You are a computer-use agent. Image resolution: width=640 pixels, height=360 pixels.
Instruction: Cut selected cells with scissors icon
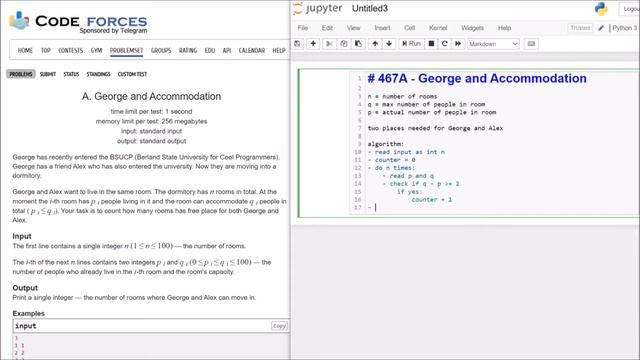[x=329, y=44]
